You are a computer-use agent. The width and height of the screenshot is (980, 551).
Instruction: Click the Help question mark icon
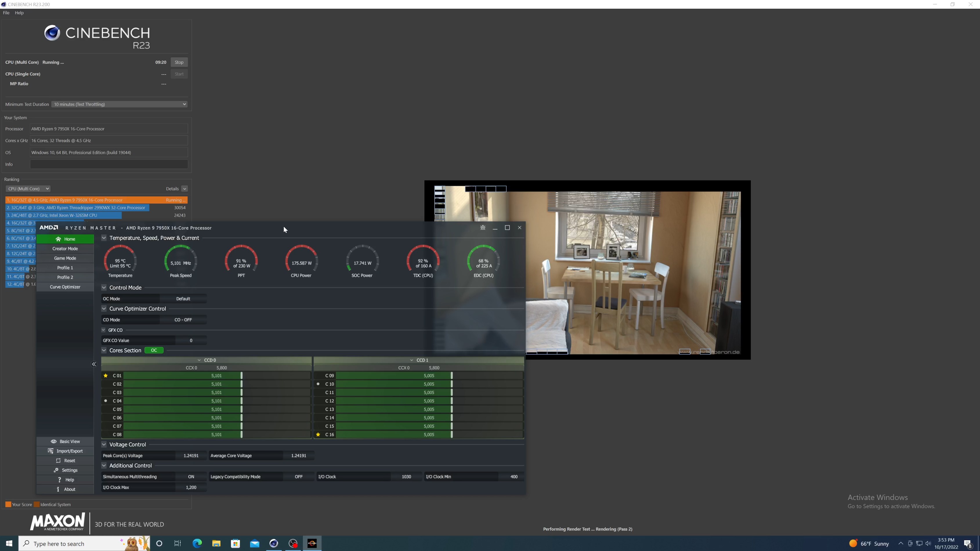(x=59, y=480)
